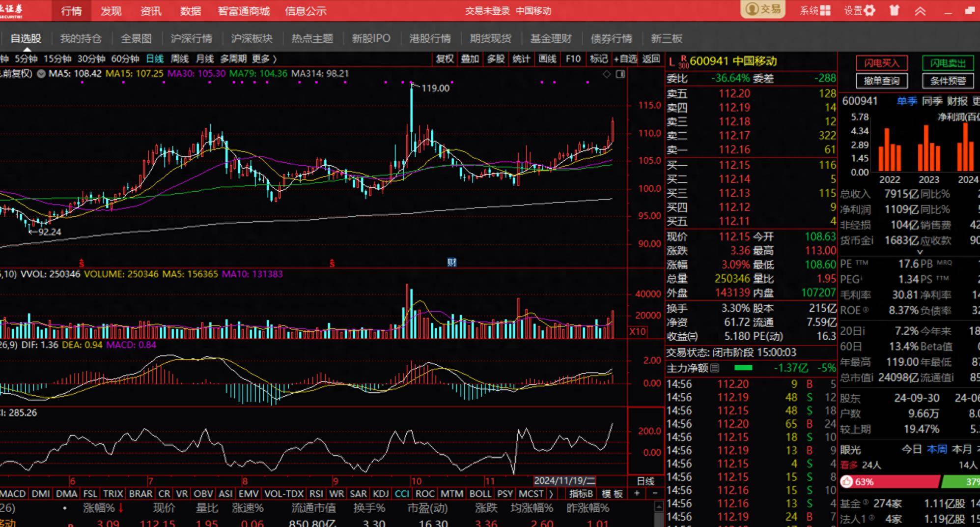The height and width of the screenshot is (527, 980).
Task: Open the 自选股 tab
Action: coord(26,38)
